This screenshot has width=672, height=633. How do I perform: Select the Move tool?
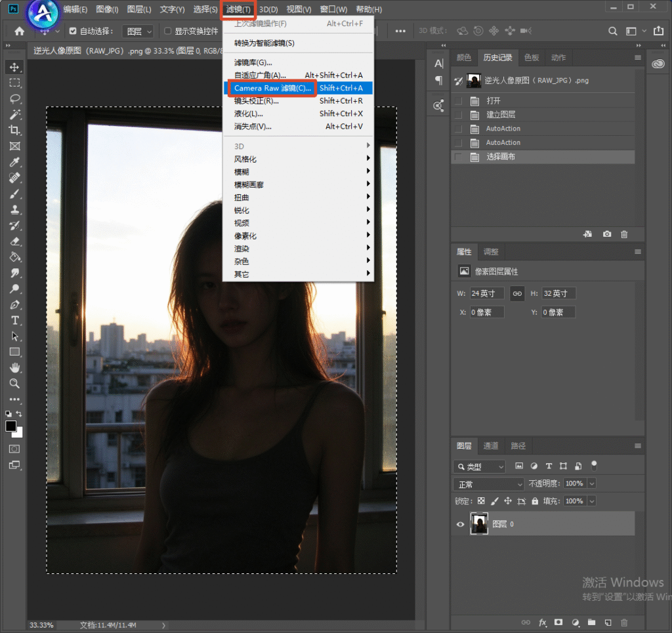click(14, 68)
